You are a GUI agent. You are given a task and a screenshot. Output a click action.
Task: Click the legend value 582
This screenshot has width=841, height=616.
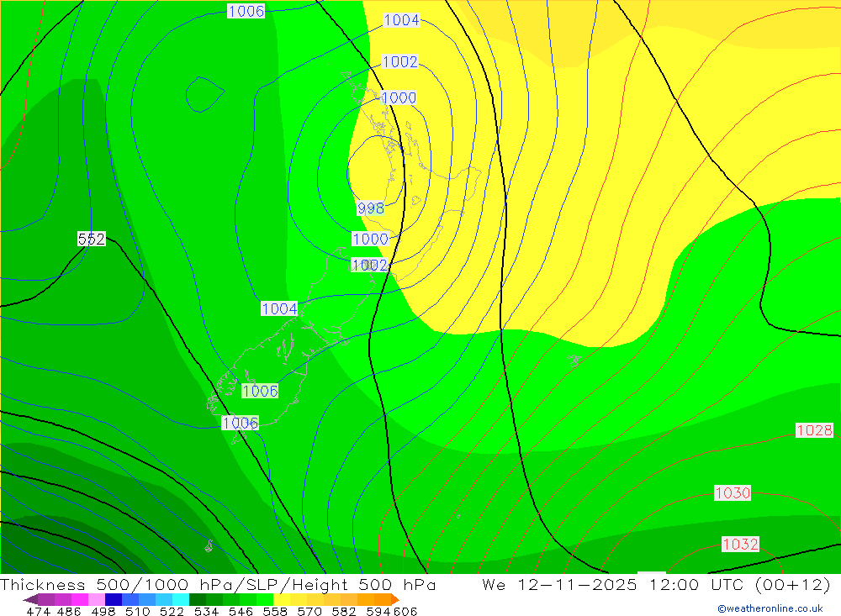point(343,612)
